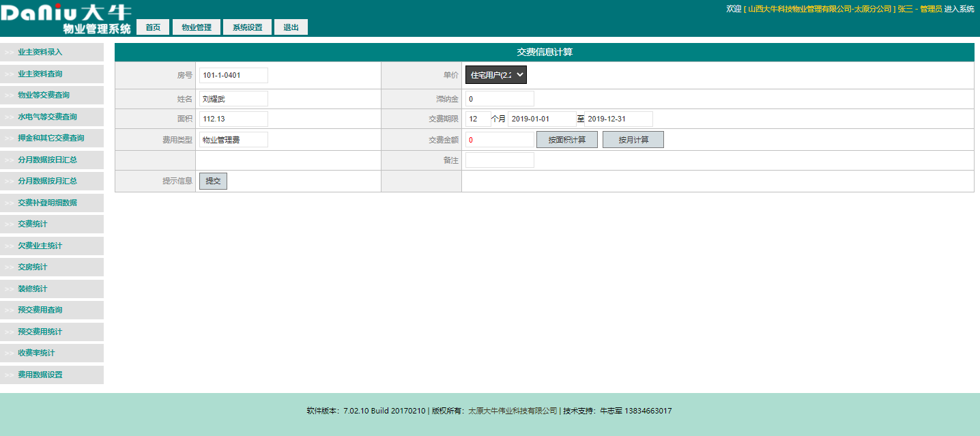Click the end date 2019-12-31 field
980x436 pixels.
pyautogui.click(x=618, y=119)
